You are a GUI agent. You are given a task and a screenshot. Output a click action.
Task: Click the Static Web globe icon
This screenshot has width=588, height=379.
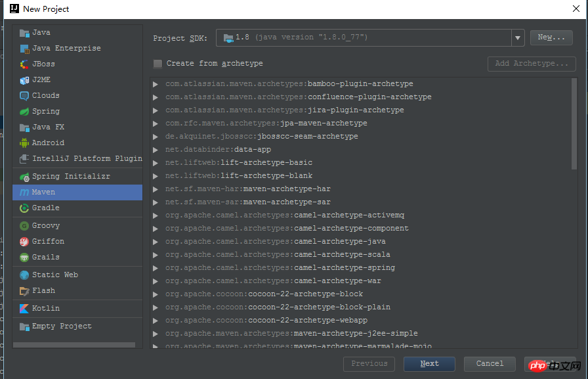coord(24,275)
